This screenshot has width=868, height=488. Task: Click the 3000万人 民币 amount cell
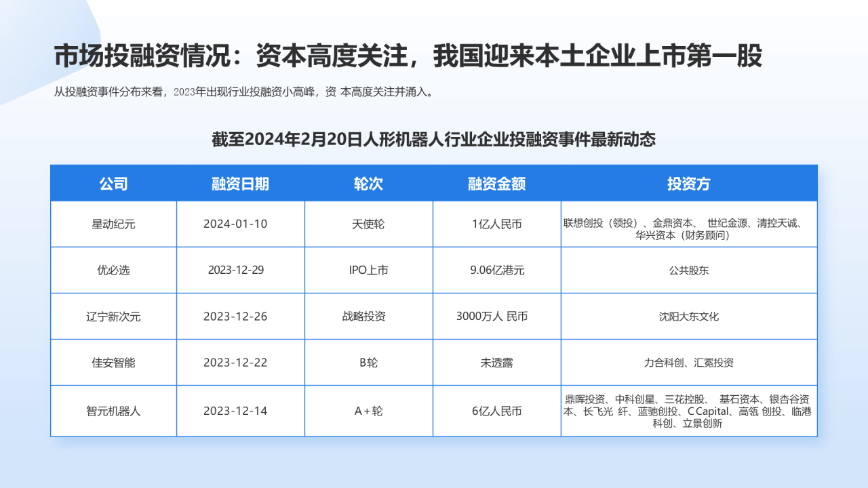[497, 316]
